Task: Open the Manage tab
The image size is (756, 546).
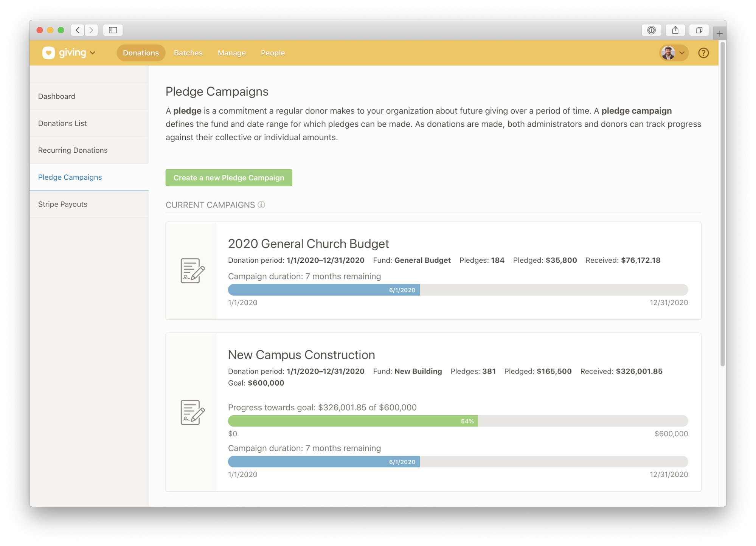Action: coord(231,53)
